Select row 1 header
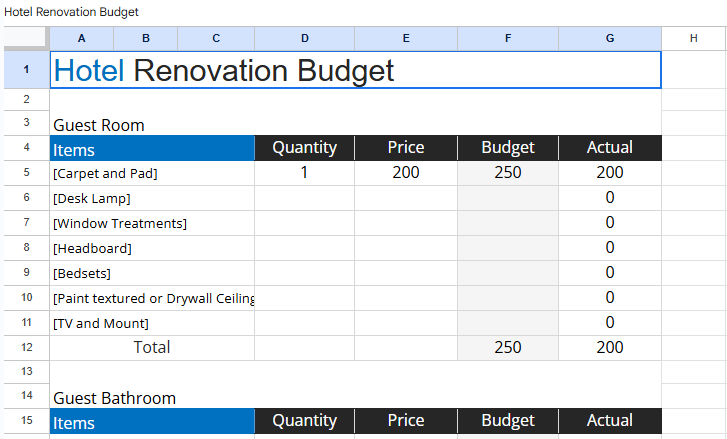Viewport: 727px width, 439px height. coord(25,70)
